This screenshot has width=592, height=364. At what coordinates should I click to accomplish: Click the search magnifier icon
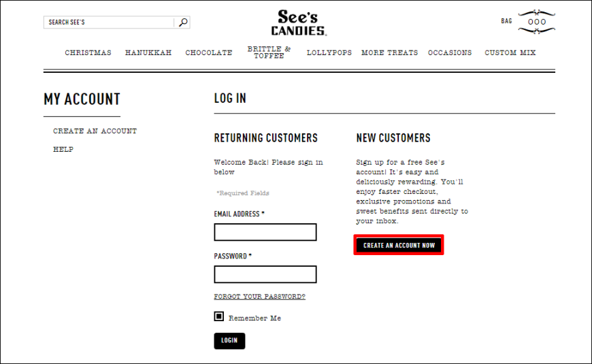point(183,22)
